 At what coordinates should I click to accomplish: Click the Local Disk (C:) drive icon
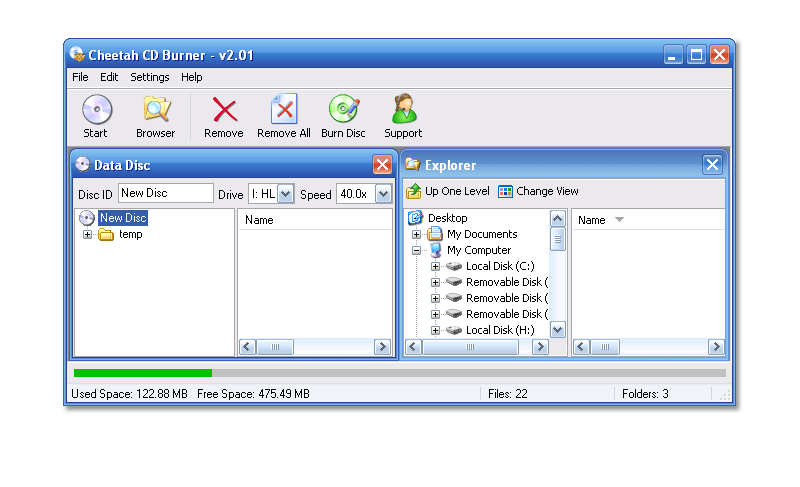pyautogui.click(x=454, y=266)
